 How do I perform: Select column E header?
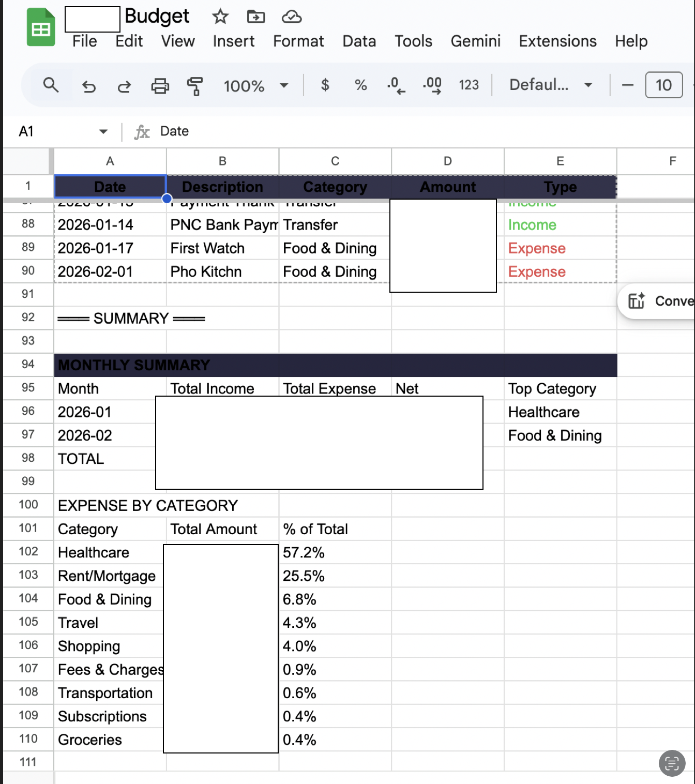click(x=560, y=161)
